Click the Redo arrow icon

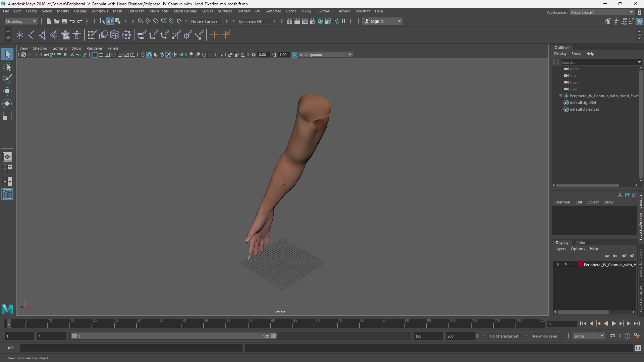point(80,21)
